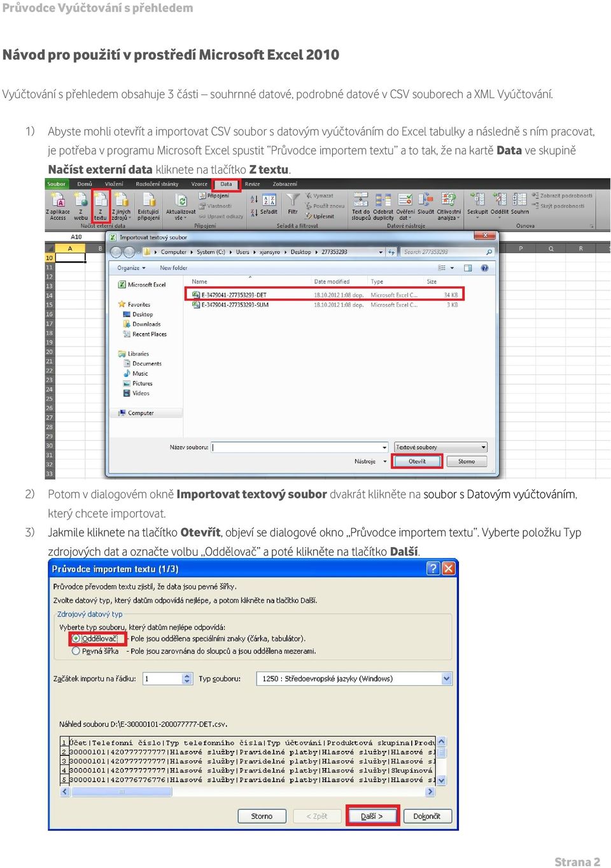The image size is (611, 868).
Task: Click the help '?' button of import wizard
Action: pos(433,568)
